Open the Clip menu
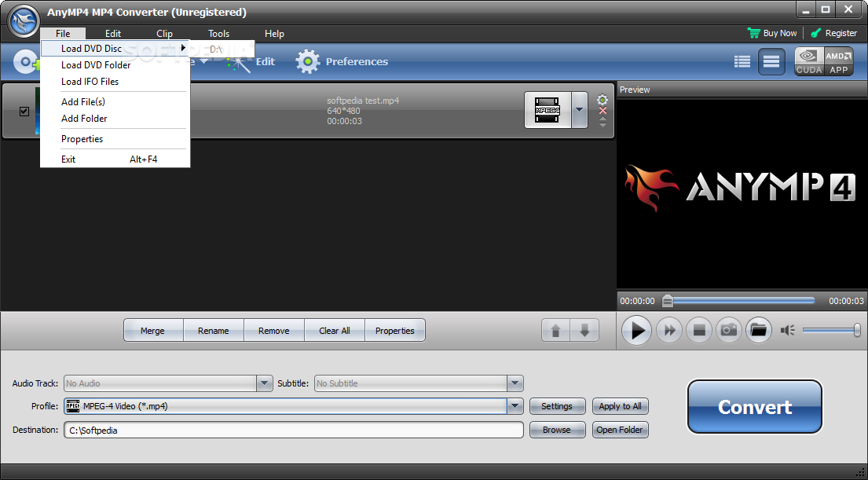The image size is (868, 480). [x=164, y=33]
